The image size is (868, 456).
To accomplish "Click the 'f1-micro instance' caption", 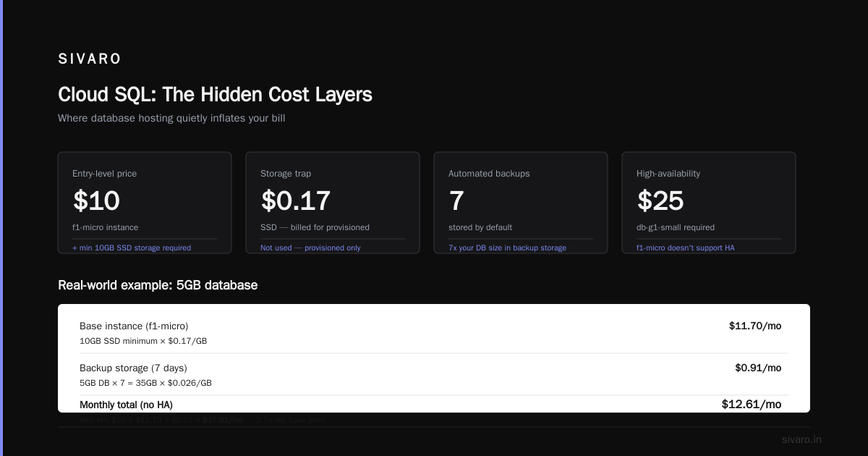I will tap(105, 227).
